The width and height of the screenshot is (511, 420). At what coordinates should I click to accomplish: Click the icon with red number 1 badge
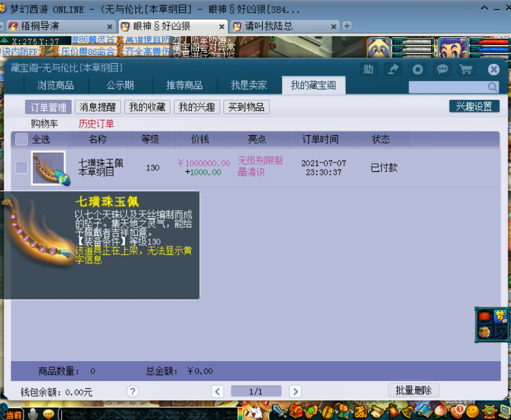tap(457, 412)
